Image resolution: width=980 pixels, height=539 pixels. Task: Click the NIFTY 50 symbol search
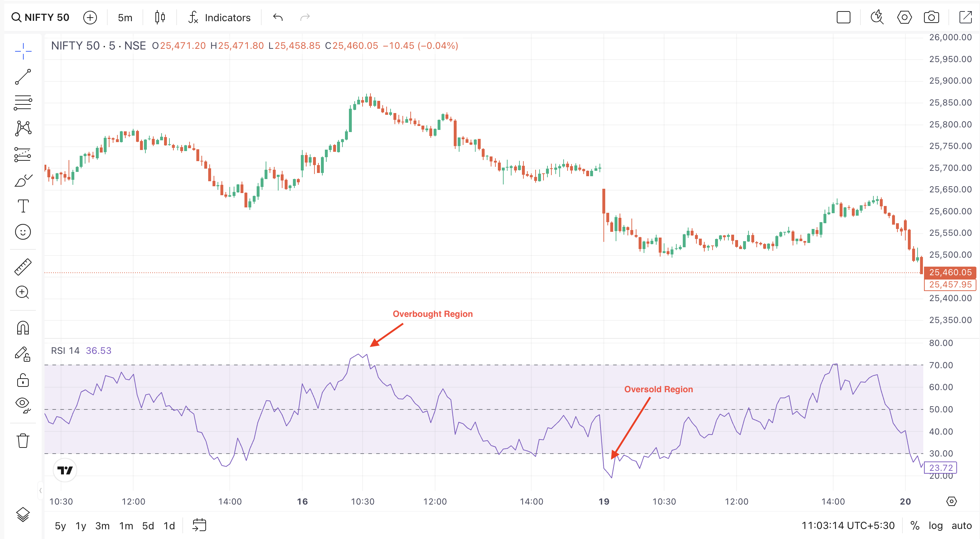40,18
